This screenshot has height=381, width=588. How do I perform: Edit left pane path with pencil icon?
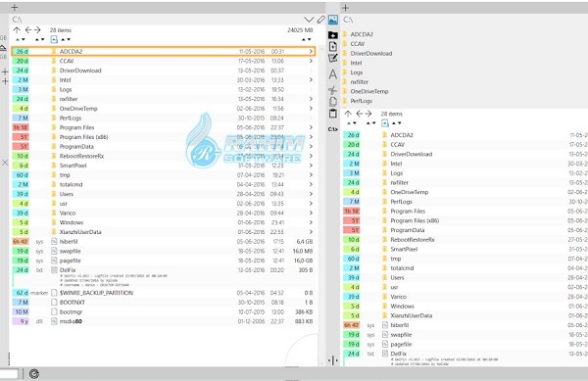pyautogui.click(x=320, y=20)
